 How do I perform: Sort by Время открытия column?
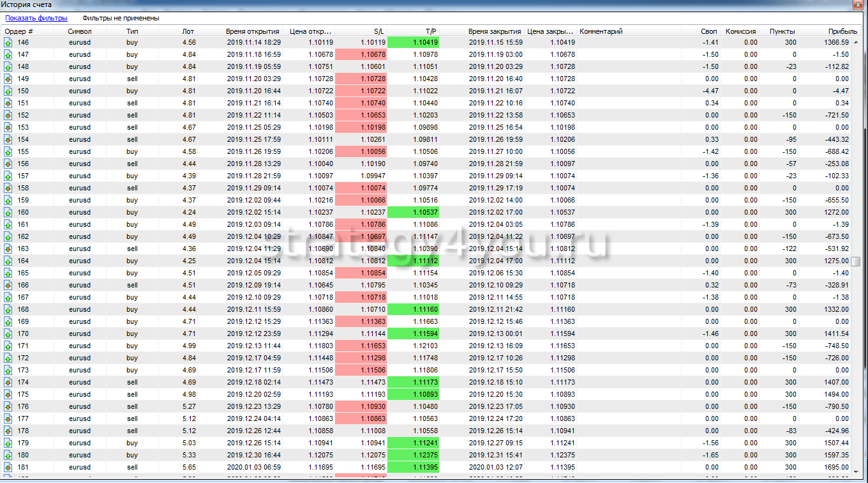252,31
